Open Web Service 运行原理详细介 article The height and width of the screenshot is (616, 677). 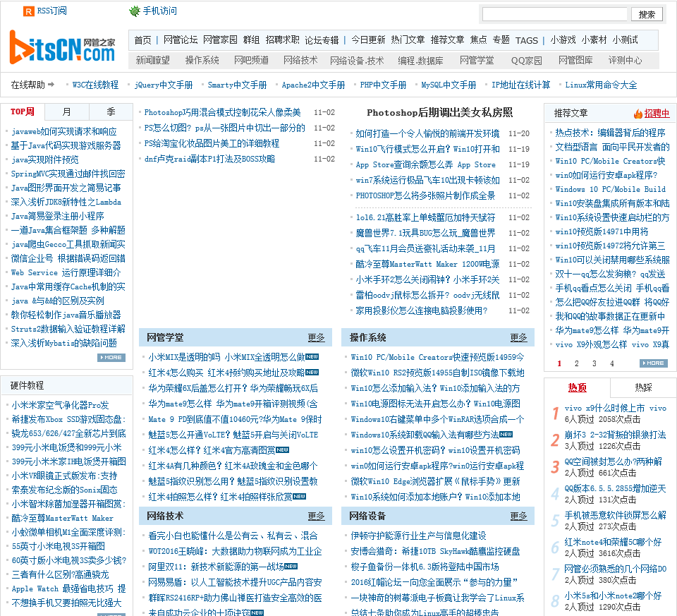[x=66, y=273]
